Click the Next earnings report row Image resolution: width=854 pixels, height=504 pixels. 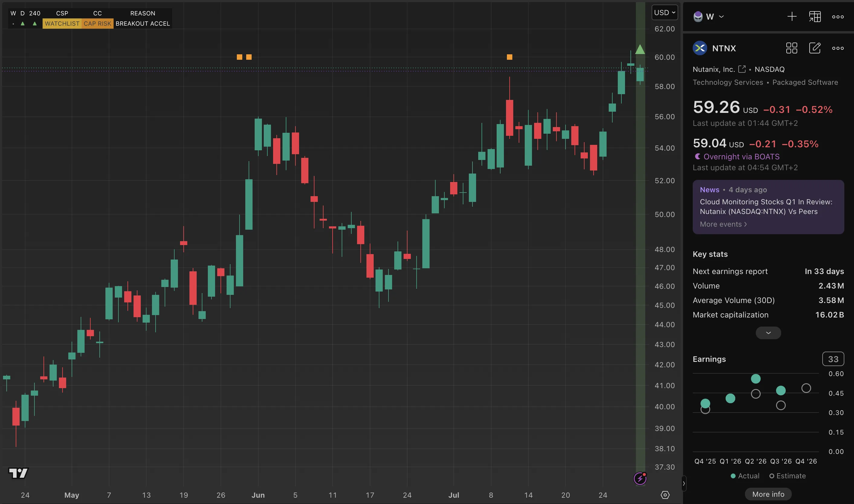coord(768,271)
